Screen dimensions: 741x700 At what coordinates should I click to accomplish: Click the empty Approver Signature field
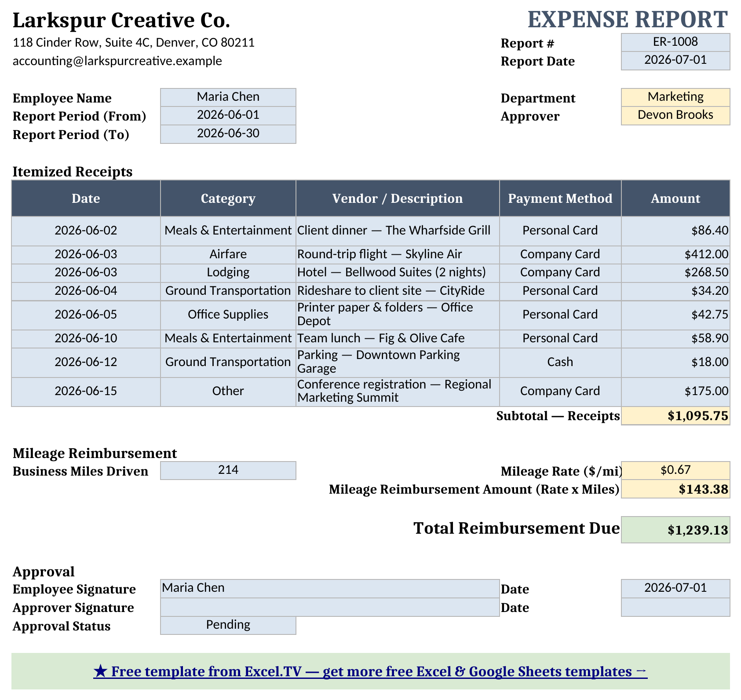[x=330, y=607]
